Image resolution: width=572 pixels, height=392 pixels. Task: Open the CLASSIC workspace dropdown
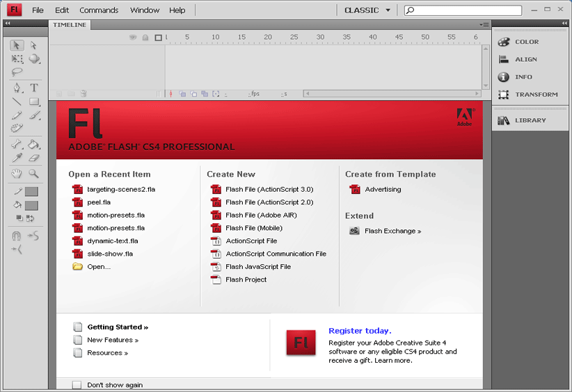367,10
